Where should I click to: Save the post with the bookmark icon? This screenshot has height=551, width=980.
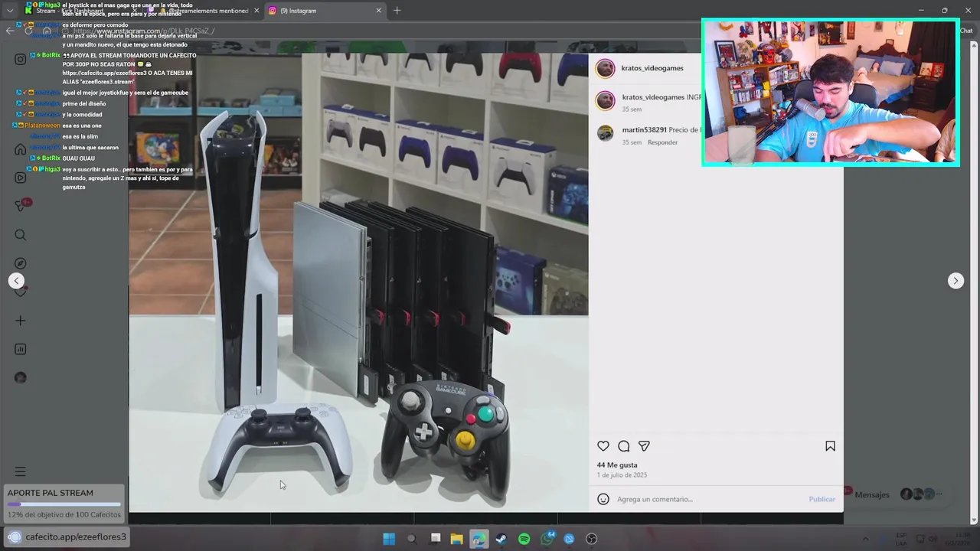(x=830, y=446)
